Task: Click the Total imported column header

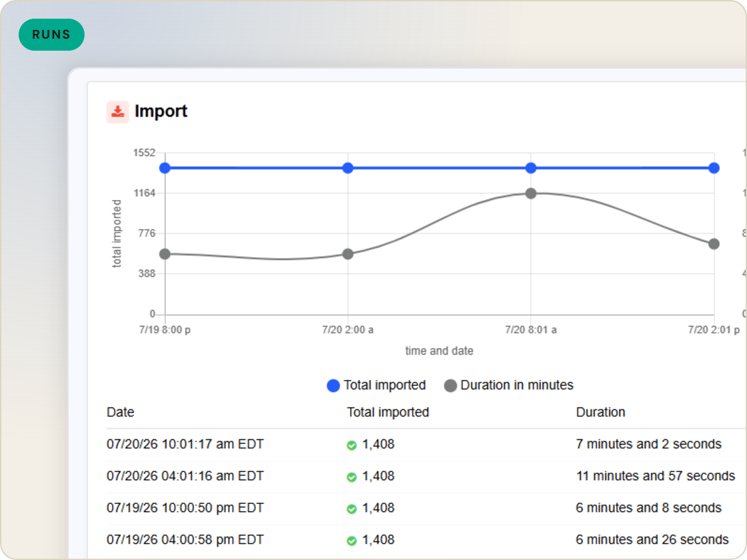Action: pos(388,413)
